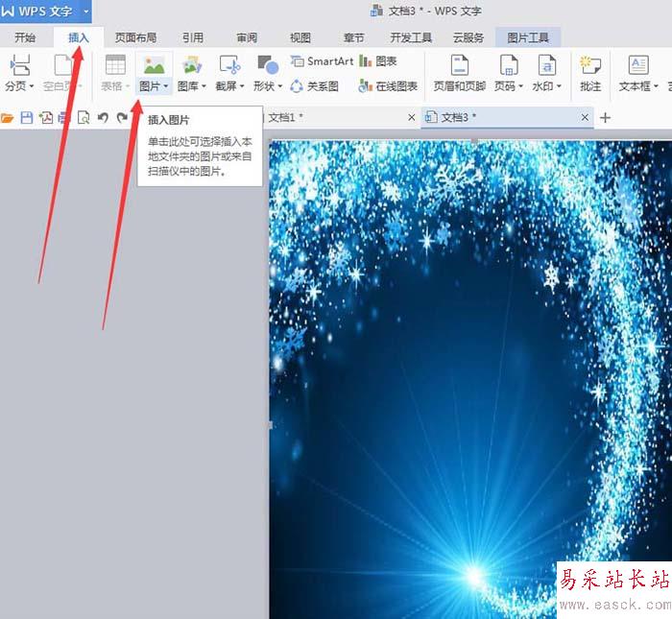Expand the Gallery (图库) dropdown arrow
The height and width of the screenshot is (619, 672).
click(204, 86)
